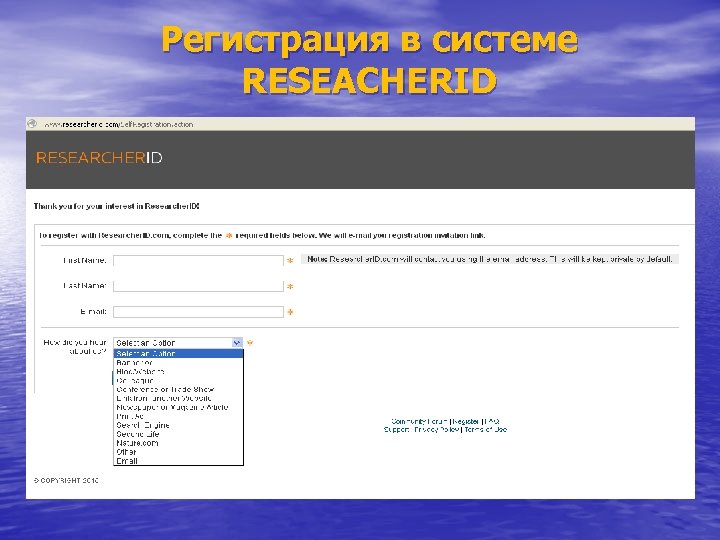Click the copyright 2010 notice
720x540 pixels.
66,480
